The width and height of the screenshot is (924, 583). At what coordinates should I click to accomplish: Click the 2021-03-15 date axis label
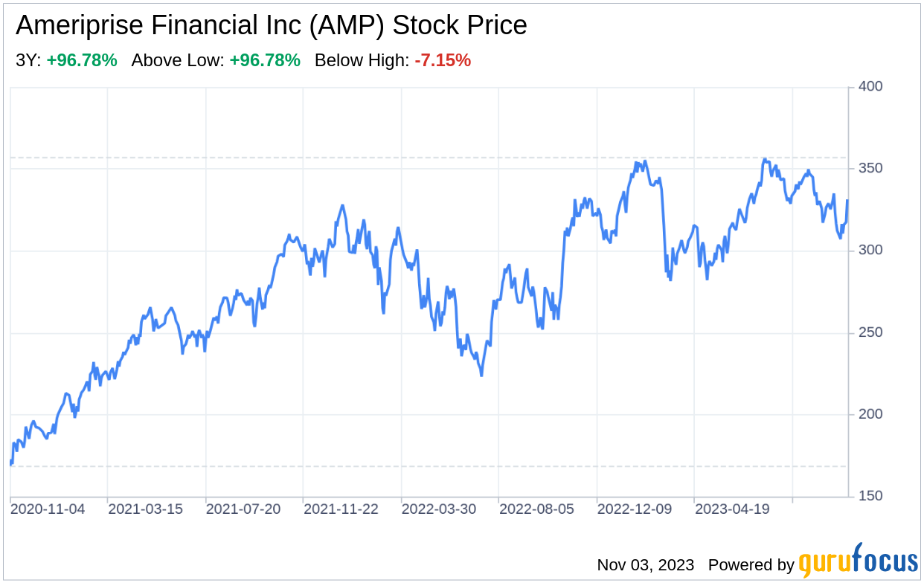pyautogui.click(x=146, y=509)
